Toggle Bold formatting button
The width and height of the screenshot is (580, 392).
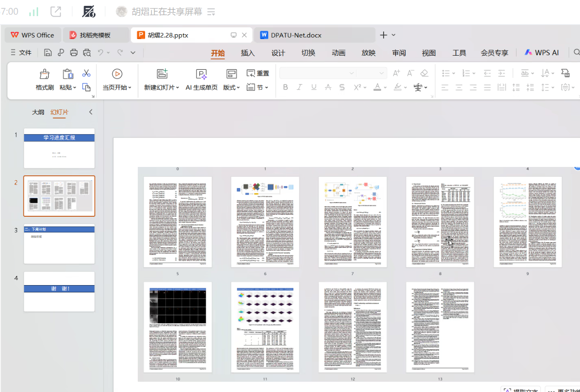[285, 87]
